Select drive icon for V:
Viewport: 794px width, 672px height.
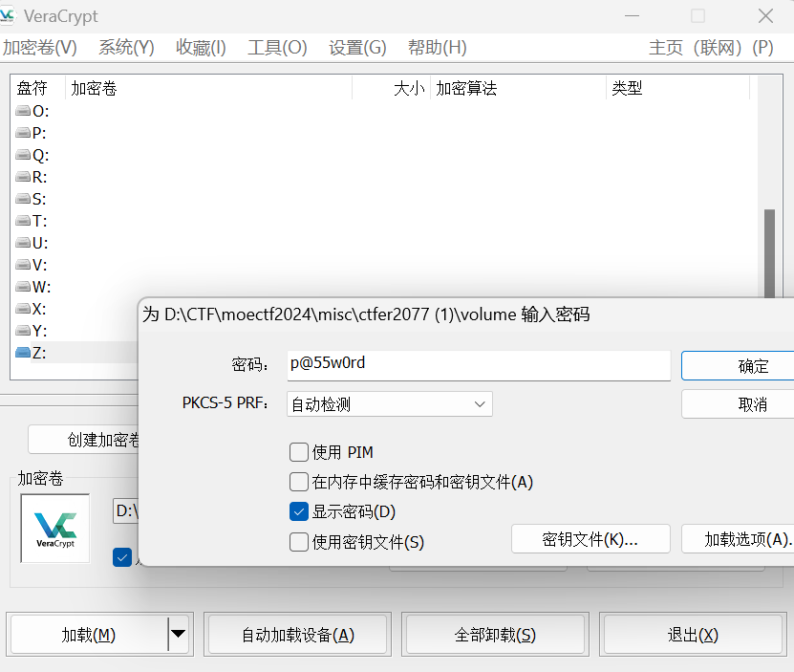point(23,265)
